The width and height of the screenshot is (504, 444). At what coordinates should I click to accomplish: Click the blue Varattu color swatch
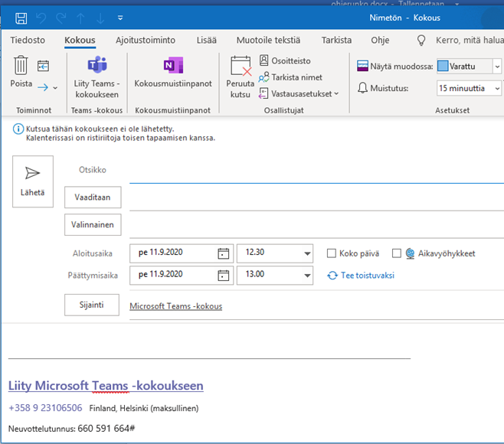443,66
